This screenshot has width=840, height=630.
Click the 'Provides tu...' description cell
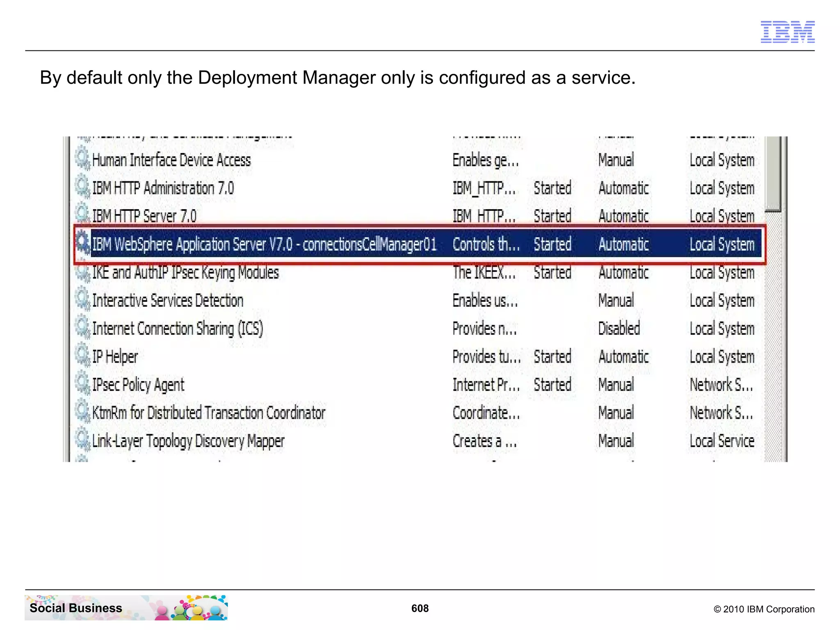486,357
